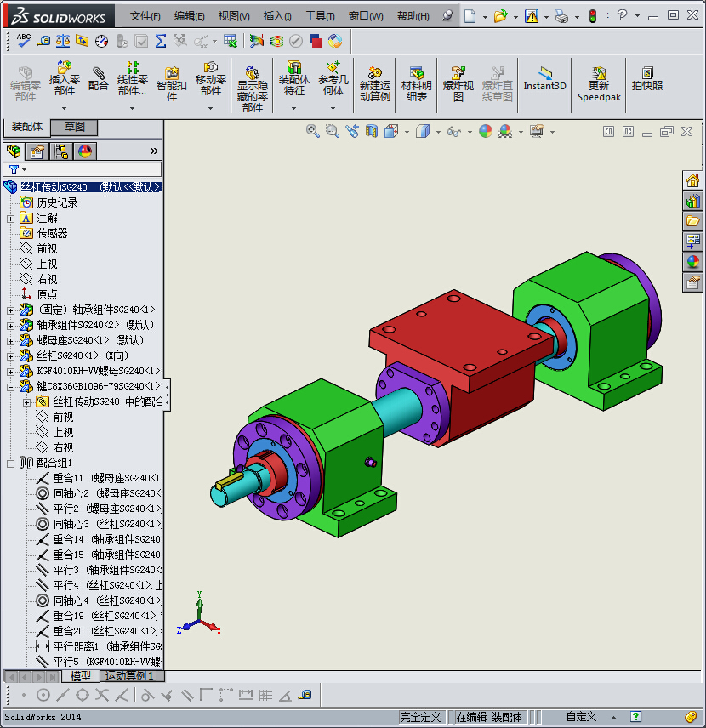The width and height of the screenshot is (706, 728).
Task: Open the FeatureManager design tree tab
Action: click(14, 151)
